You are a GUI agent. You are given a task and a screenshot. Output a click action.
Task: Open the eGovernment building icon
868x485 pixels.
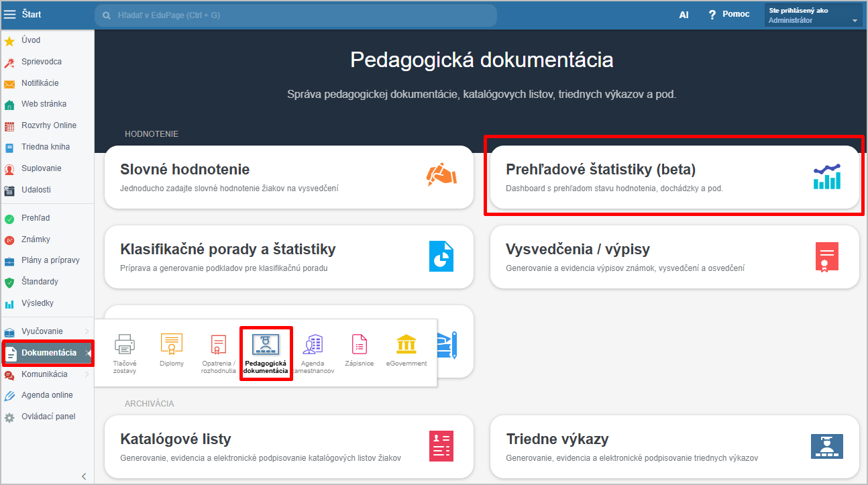pos(406,345)
